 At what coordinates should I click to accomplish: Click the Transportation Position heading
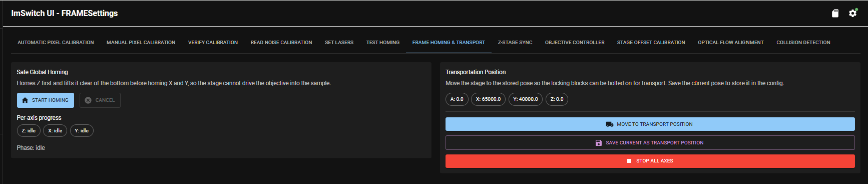point(476,72)
